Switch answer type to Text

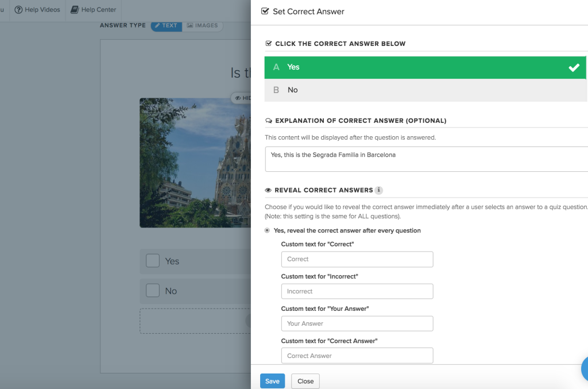click(167, 25)
